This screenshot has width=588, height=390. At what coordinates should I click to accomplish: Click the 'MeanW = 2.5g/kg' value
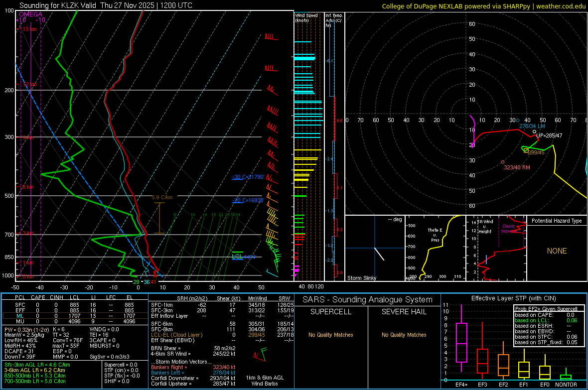pos(24,335)
